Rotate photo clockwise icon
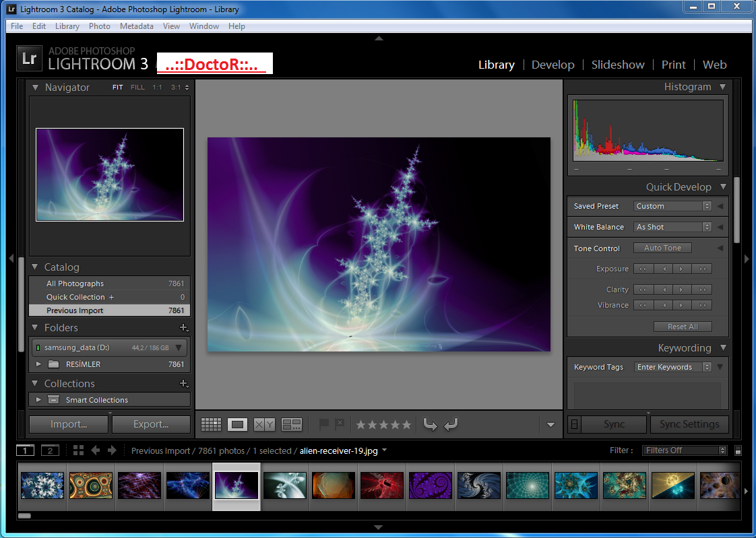This screenshot has width=756, height=538. point(451,424)
